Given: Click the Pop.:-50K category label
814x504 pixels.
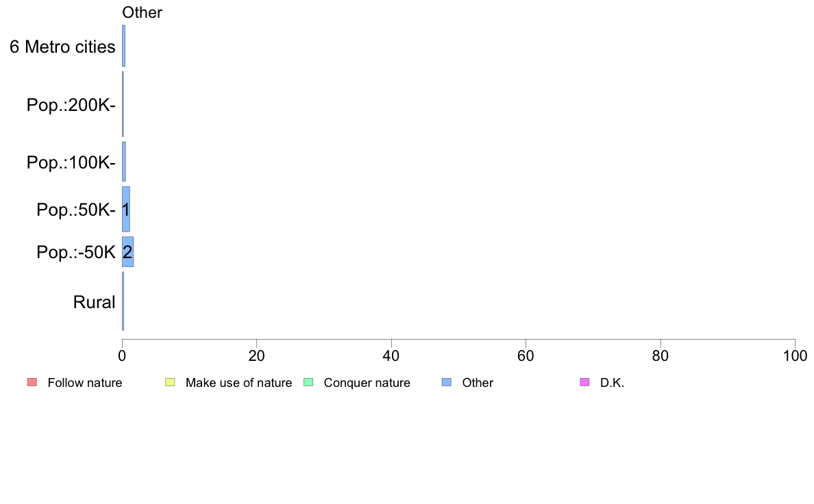Looking at the screenshot, I should tap(76, 252).
